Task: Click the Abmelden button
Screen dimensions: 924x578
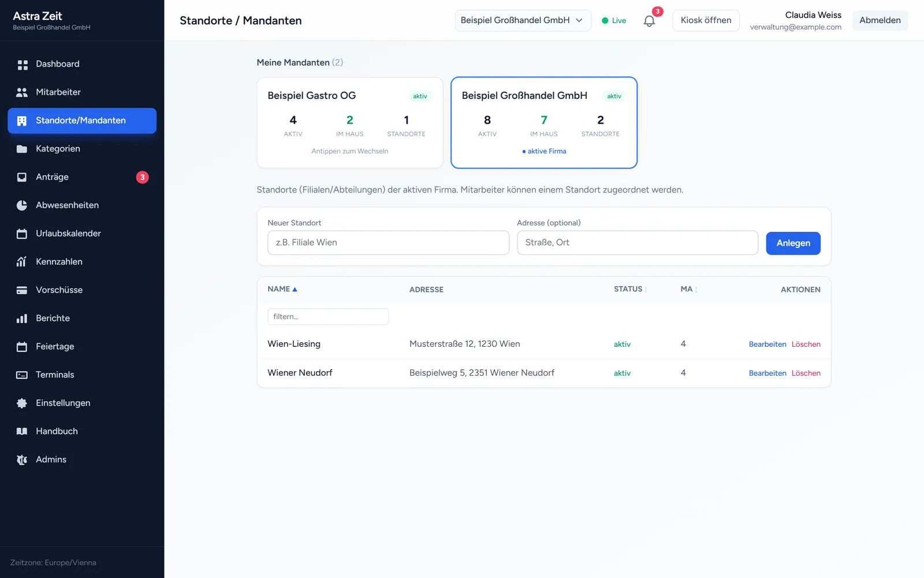Action: (880, 20)
